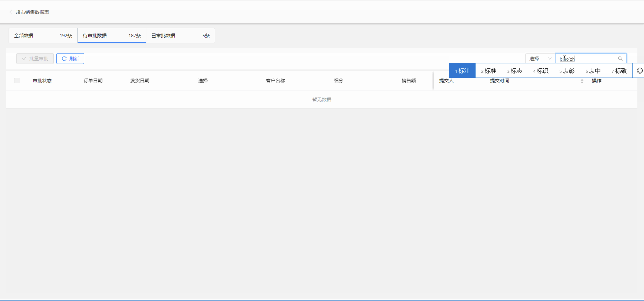Click the search magnifier icon
This screenshot has height=301, width=644.
620,59
